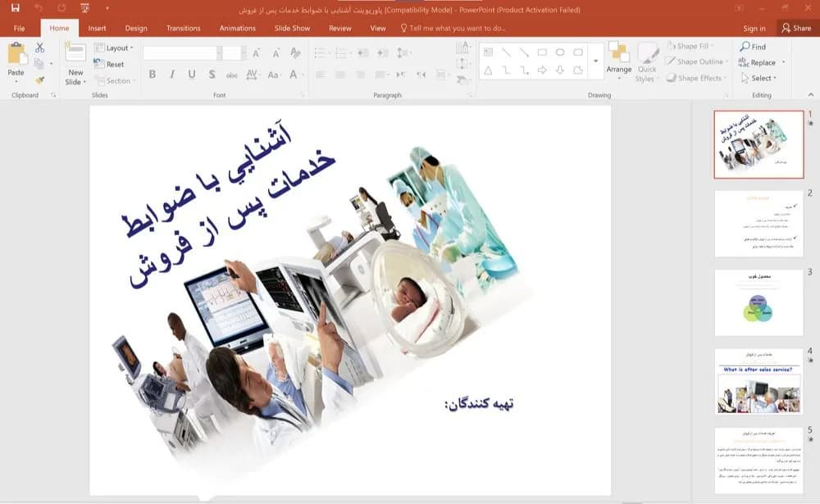Click Text Direction icon

(x=462, y=48)
